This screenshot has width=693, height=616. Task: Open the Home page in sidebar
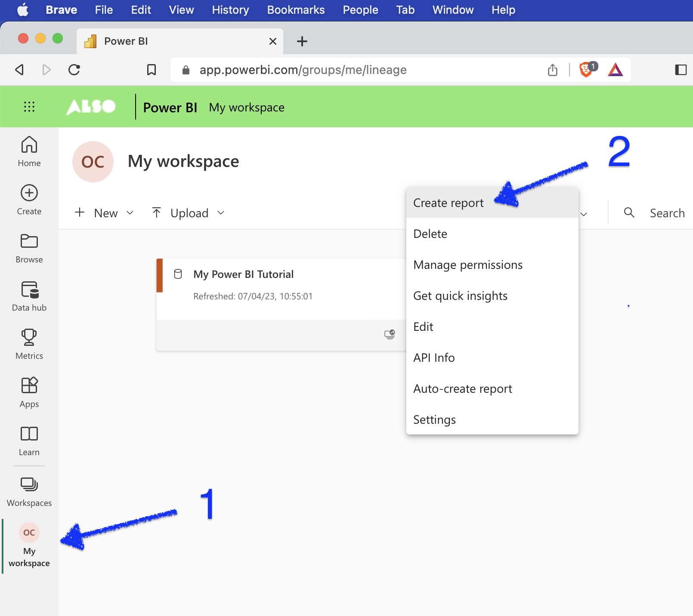click(x=29, y=151)
